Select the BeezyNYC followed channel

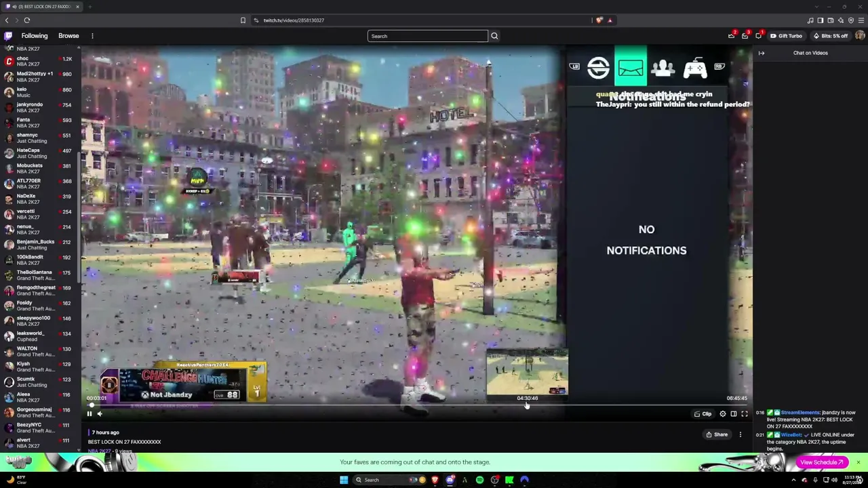coord(40,427)
